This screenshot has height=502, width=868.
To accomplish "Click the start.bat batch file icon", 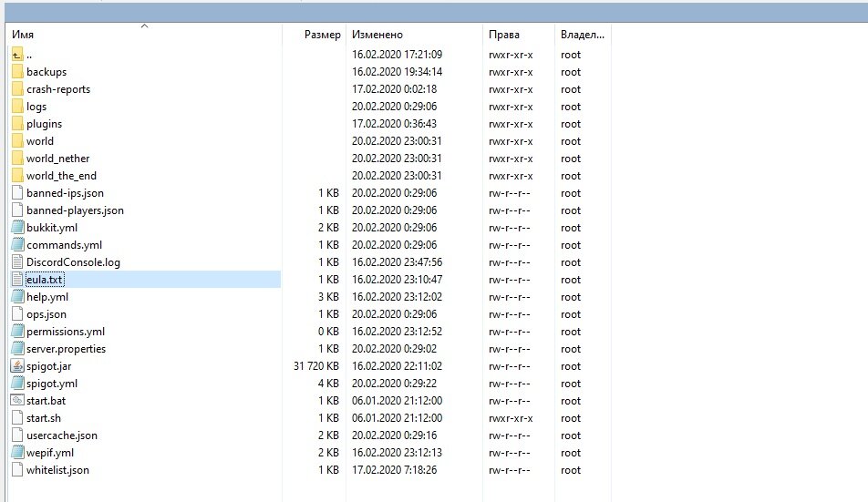I will coord(17,401).
